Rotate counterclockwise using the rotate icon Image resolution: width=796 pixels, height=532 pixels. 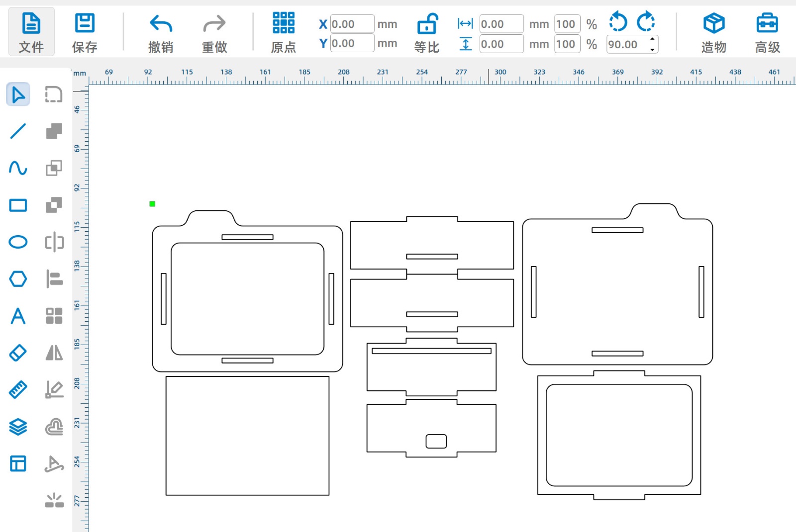point(618,22)
